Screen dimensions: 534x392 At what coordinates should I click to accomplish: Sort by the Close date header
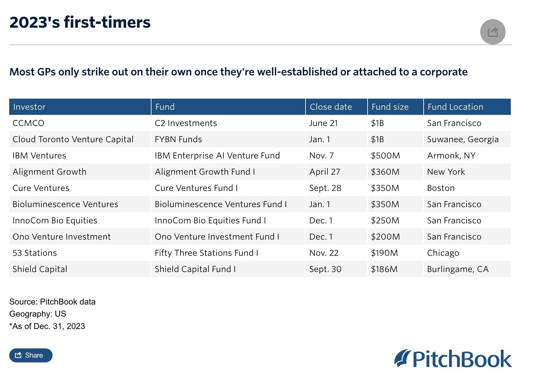point(331,107)
